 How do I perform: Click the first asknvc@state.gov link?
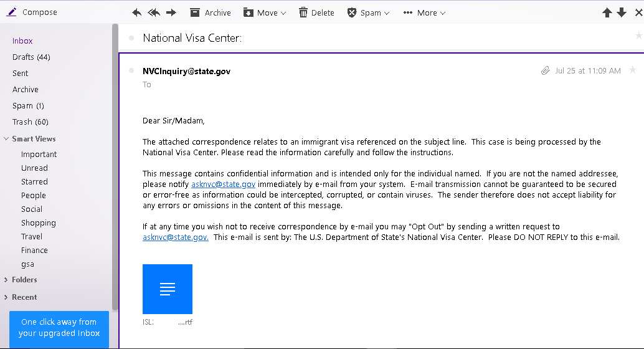point(223,184)
